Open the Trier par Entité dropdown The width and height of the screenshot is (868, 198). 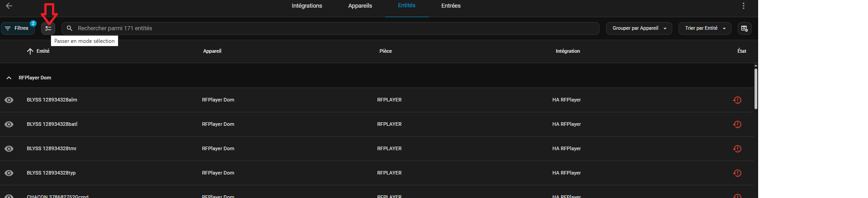(704, 28)
